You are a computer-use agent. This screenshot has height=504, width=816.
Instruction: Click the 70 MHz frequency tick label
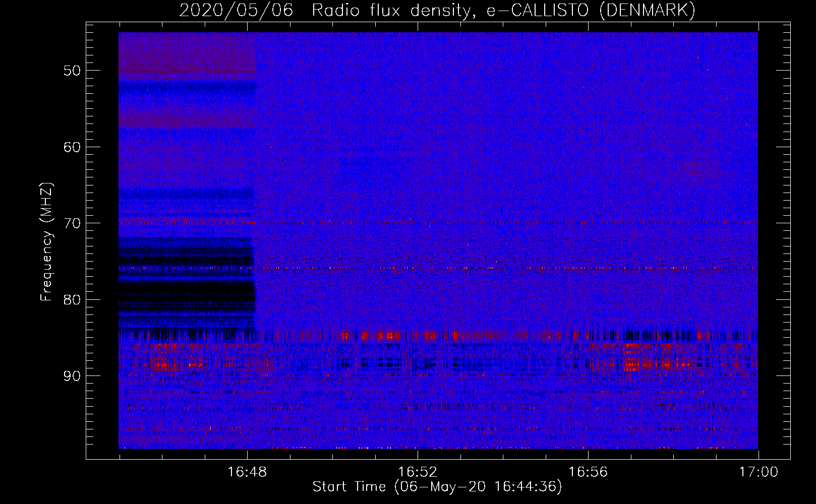tap(72, 223)
